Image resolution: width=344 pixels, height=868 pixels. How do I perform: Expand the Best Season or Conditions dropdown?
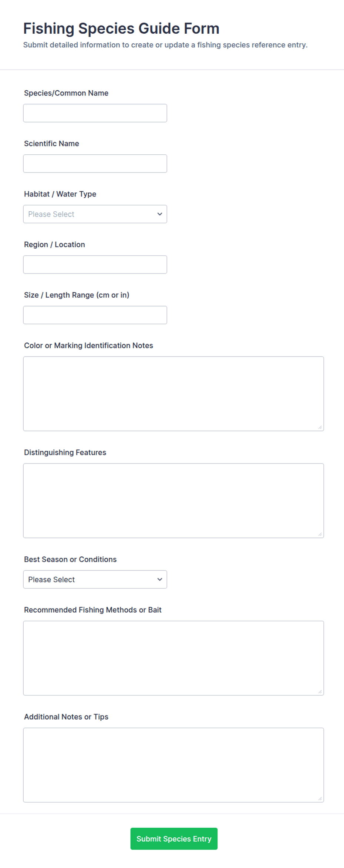tap(95, 579)
